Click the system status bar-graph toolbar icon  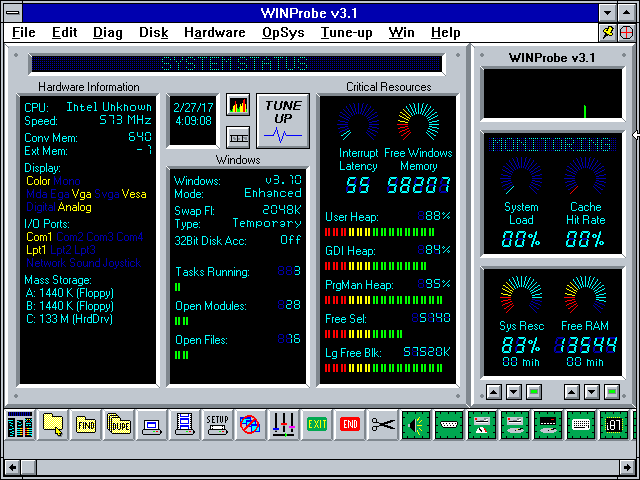[x=20, y=425]
